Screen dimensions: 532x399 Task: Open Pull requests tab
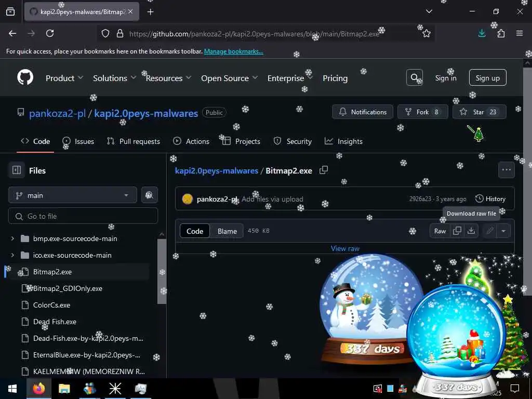click(x=134, y=141)
